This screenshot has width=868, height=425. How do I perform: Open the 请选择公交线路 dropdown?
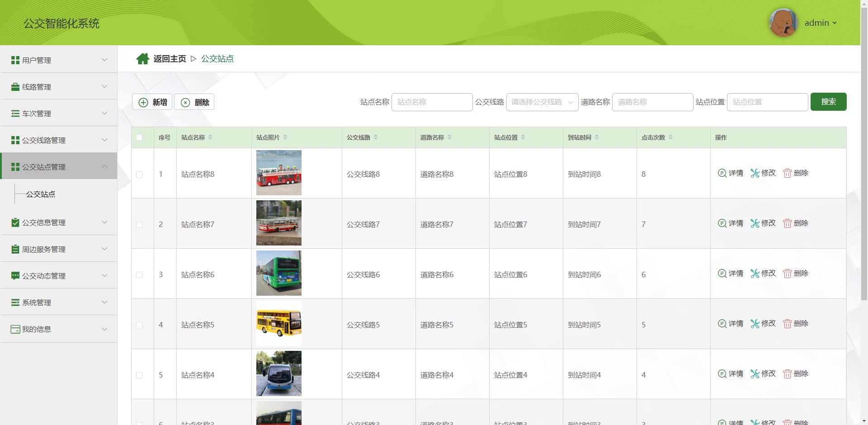coord(542,102)
